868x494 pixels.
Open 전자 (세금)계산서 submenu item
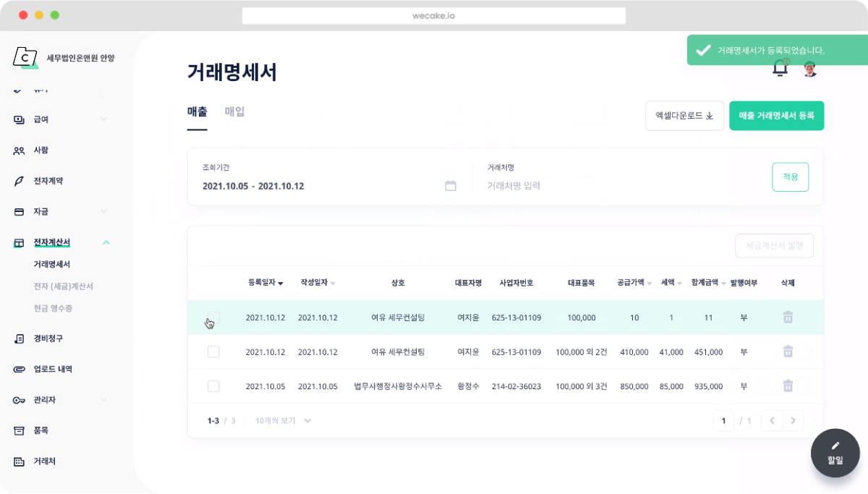pos(63,286)
